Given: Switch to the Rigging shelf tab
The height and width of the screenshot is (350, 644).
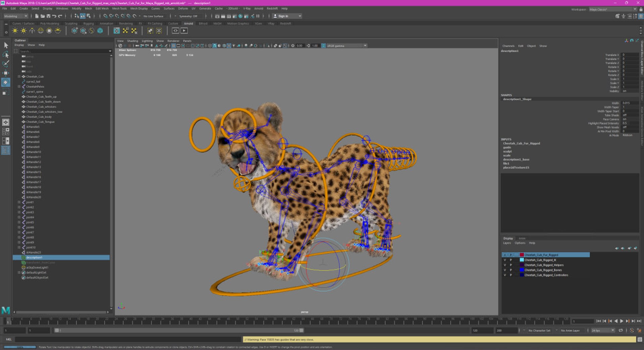Looking at the screenshot, I should pyautogui.click(x=89, y=23).
